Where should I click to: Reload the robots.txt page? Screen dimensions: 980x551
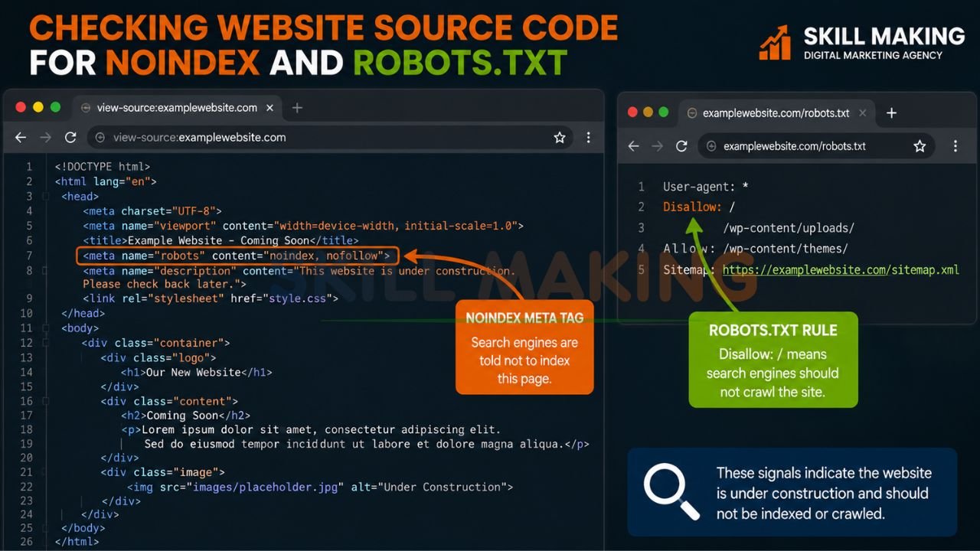681,146
